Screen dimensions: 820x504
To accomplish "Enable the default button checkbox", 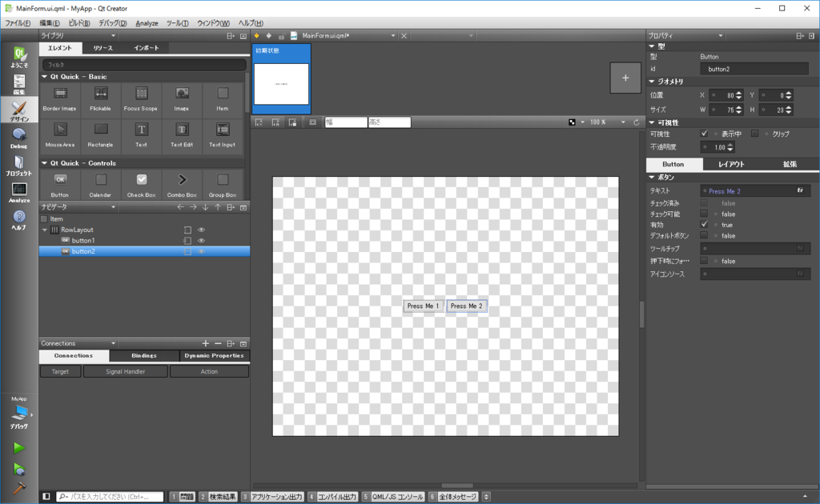I will point(704,235).
